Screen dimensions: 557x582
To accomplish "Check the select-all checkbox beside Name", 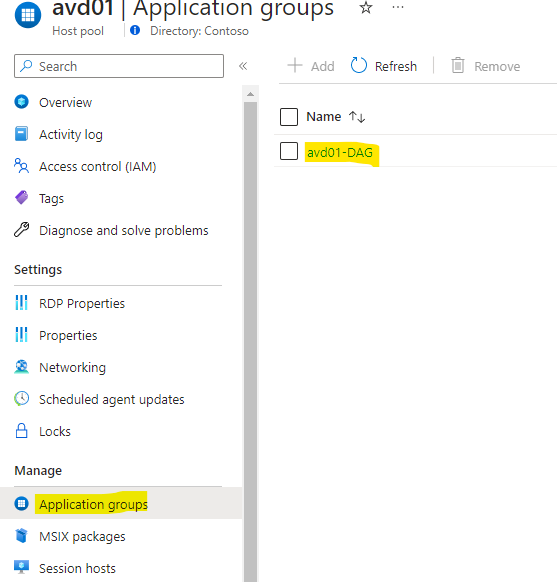I will 289,117.
